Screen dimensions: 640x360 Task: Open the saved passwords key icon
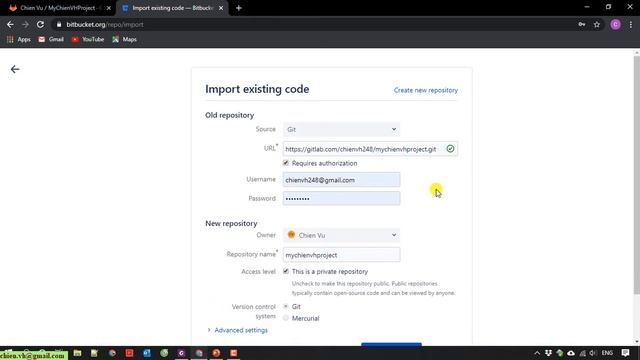pyautogui.click(x=582, y=24)
